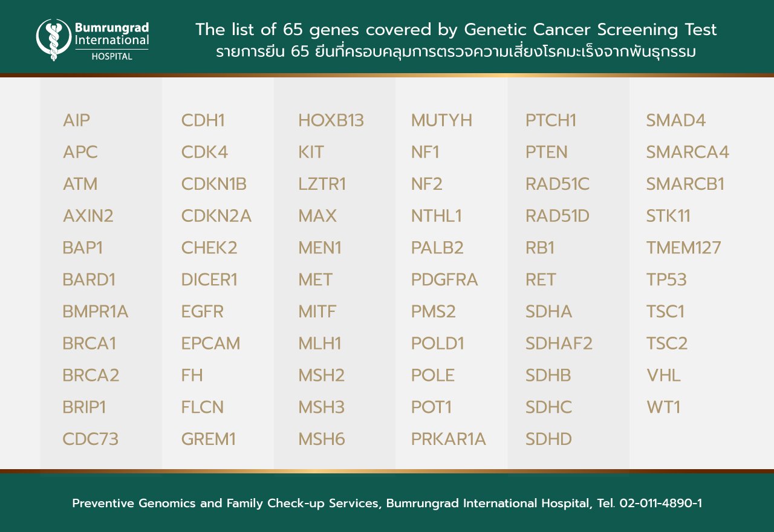Click Preventive Genomics and Family Check-up Services text
Viewport: 774px width, 532px height.
tap(226, 503)
